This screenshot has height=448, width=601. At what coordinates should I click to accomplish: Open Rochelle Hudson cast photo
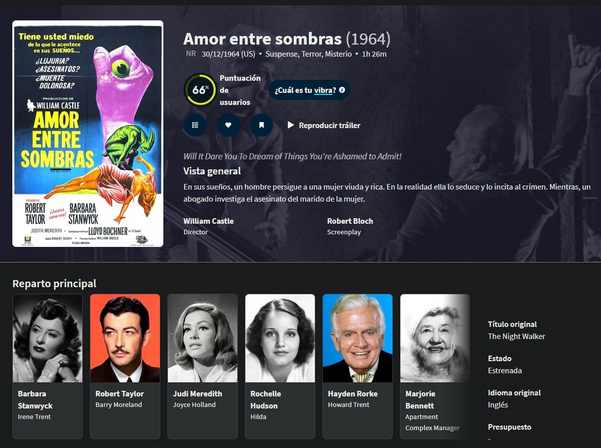pyautogui.click(x=280, y=338)
